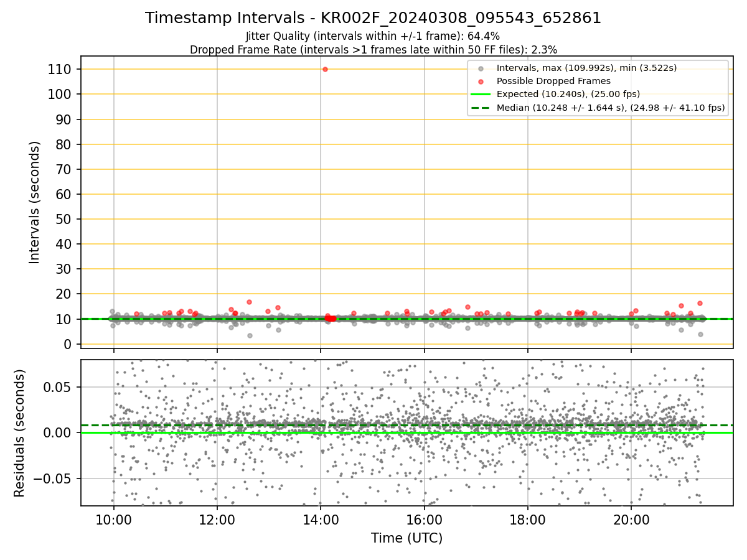Select the Dropped Frame Rate 2.3% line

pos(373,49)
